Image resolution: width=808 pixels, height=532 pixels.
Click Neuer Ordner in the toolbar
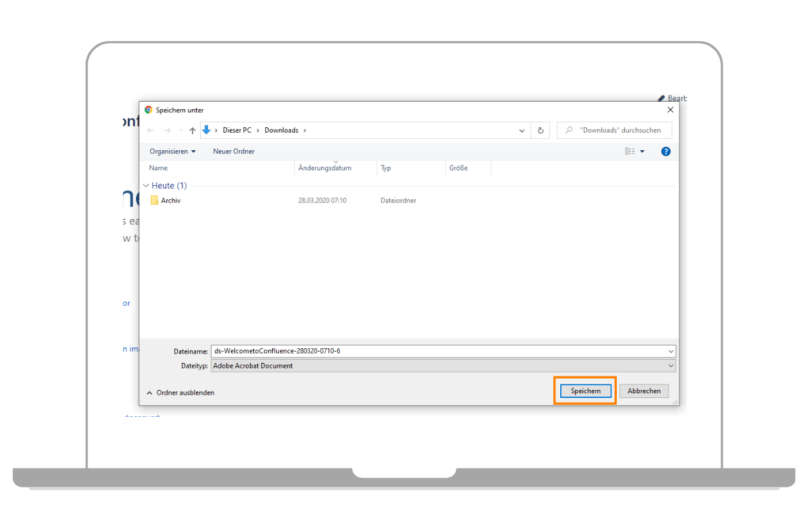pyautogui.click(x=234, y=152)
